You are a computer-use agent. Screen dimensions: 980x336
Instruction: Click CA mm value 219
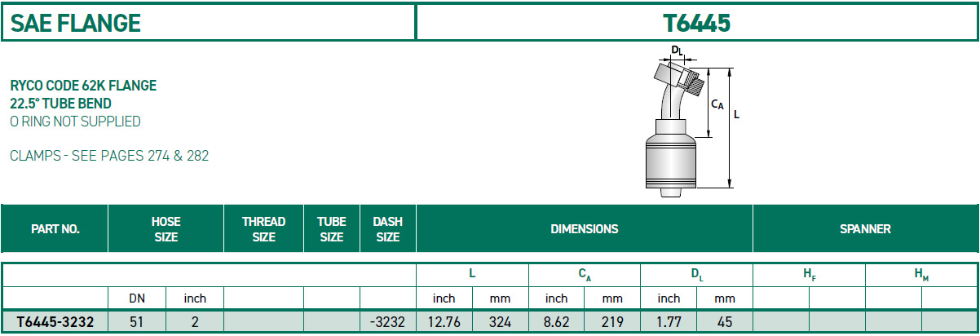click(x=612, y=322)
